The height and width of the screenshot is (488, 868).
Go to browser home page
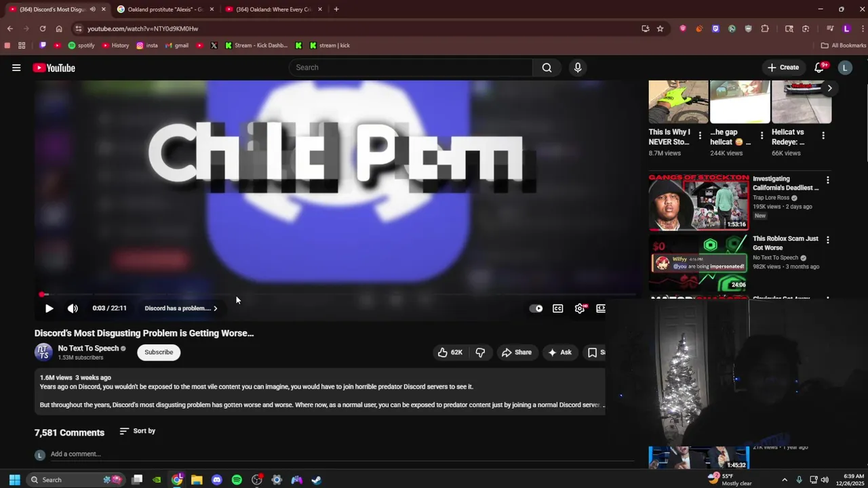(x=59, y=28)
